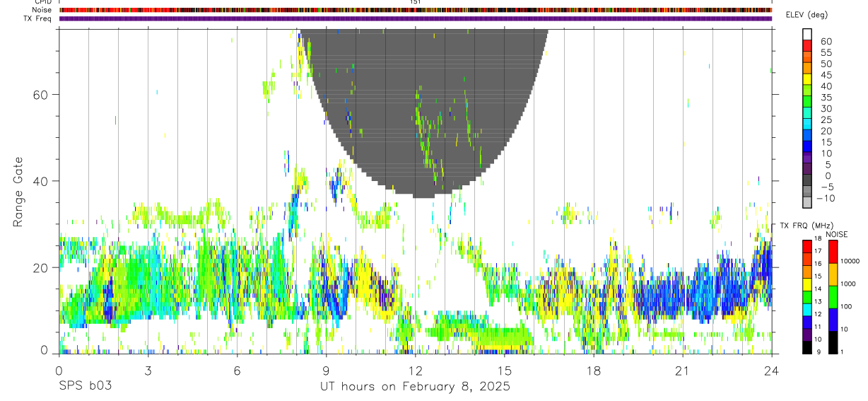Click the '1000' label on NOISE legend
Viewport: 868px width, 401px height.
(848, 284)
